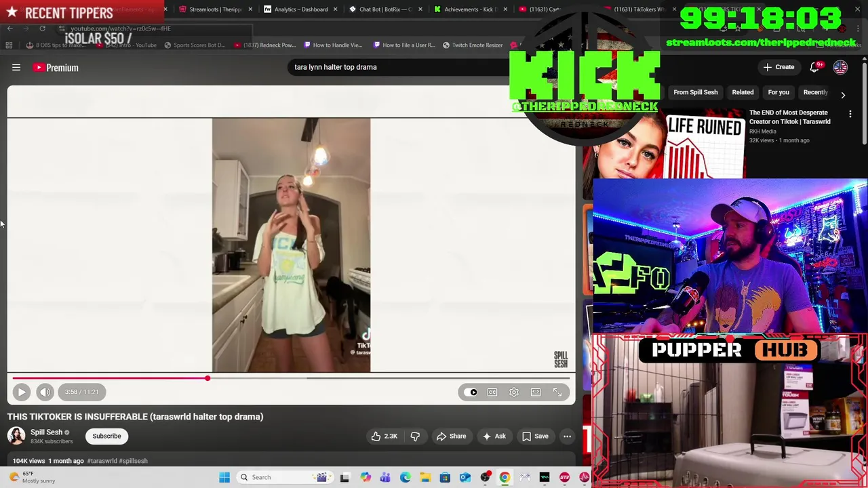Go to YouTube Premium home logo

pos(56,67)
